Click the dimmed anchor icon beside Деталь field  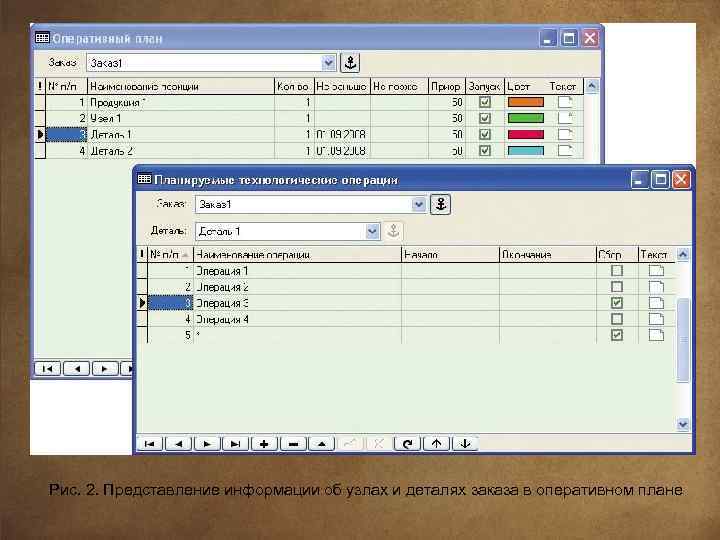[x=393, y=231]
